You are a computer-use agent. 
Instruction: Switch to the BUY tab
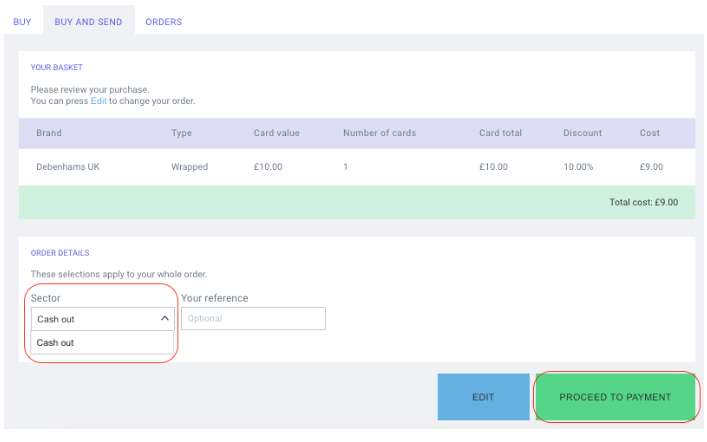click(x=22, y=22)
